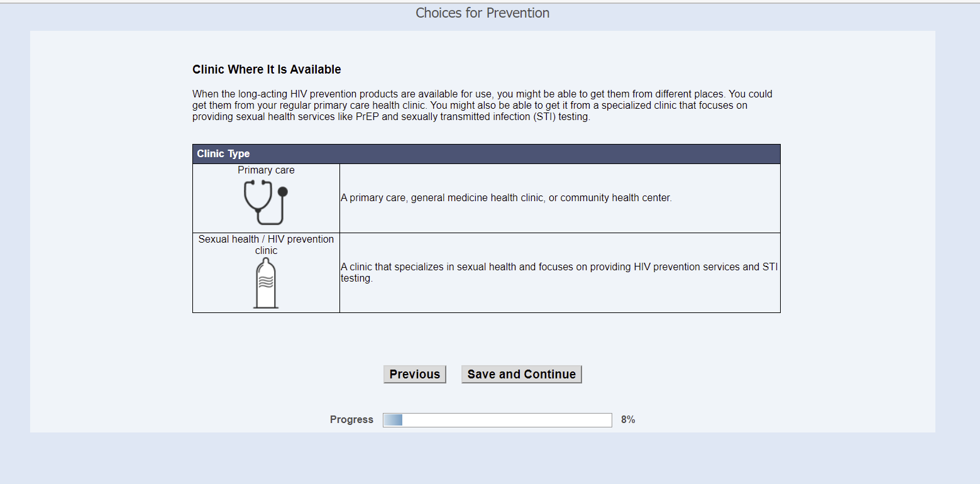This screenshot has width=980, height=484.
Task: Select the Primary care label
Action: [266, 170]
